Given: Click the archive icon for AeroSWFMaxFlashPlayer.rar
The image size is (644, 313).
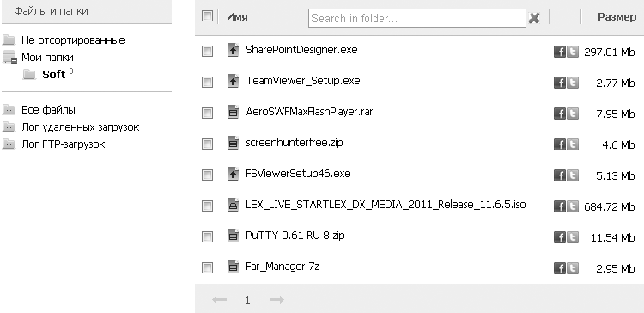Looking at the screenshot, I should (x=233, y=112).
